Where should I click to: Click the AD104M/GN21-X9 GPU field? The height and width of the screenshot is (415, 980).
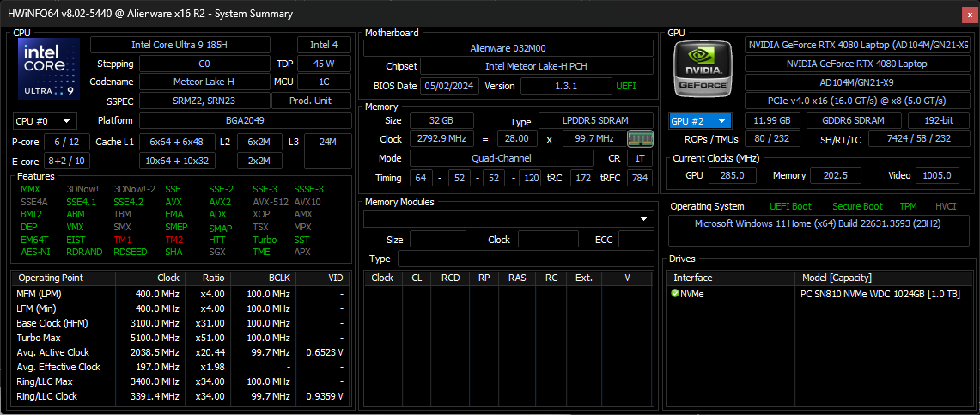[857, 82]
